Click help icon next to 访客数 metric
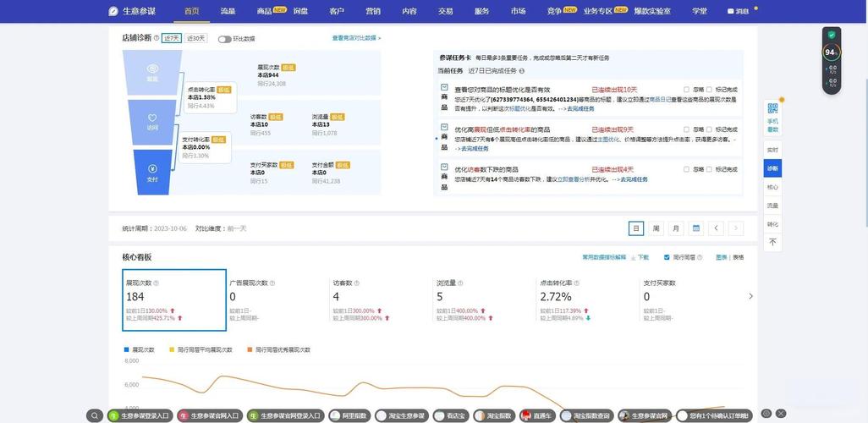Image resolution: width=868 pixels, height=423 pixels. 356,283
